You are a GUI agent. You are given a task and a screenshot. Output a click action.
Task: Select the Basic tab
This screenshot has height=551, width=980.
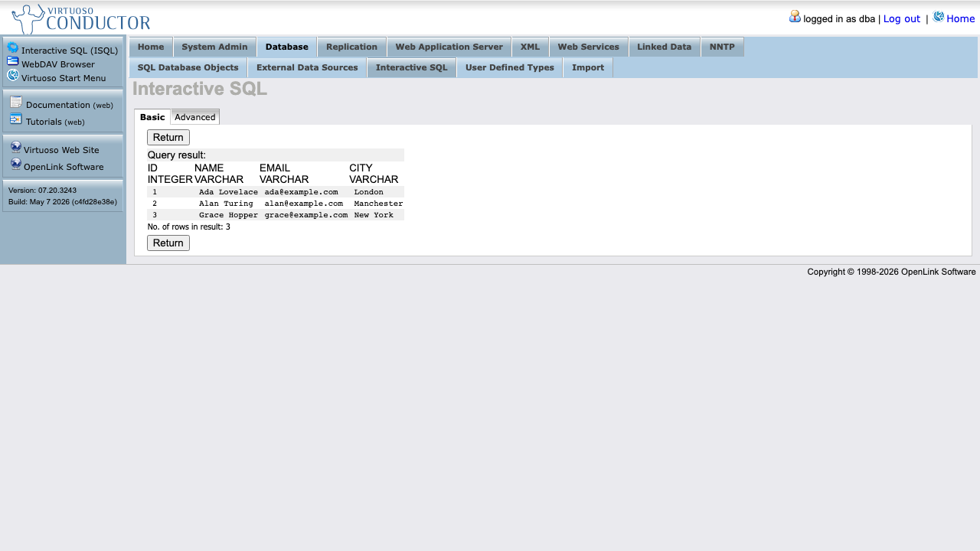pos(152,117)
